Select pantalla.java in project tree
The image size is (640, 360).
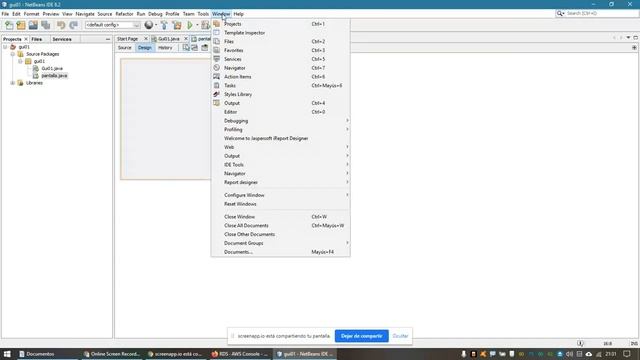tap(54, 76)
